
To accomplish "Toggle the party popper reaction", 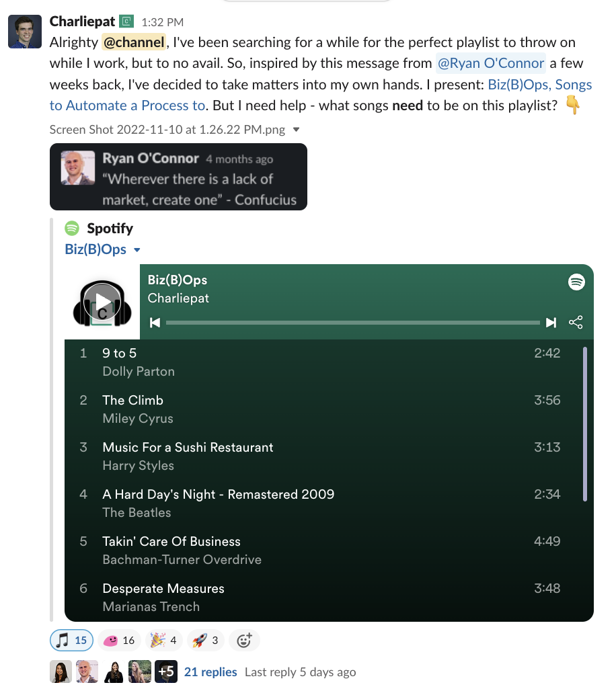I will [x=163, y=641].
